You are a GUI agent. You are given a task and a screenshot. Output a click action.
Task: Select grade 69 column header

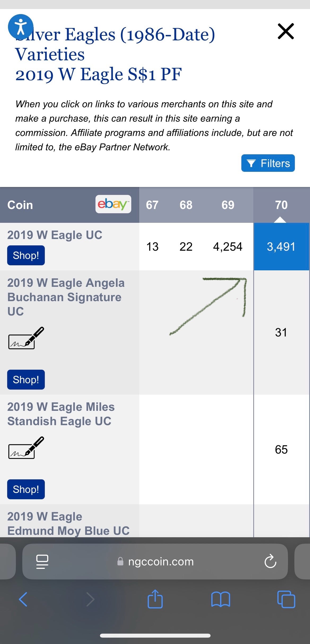click(x=228, y=205)
